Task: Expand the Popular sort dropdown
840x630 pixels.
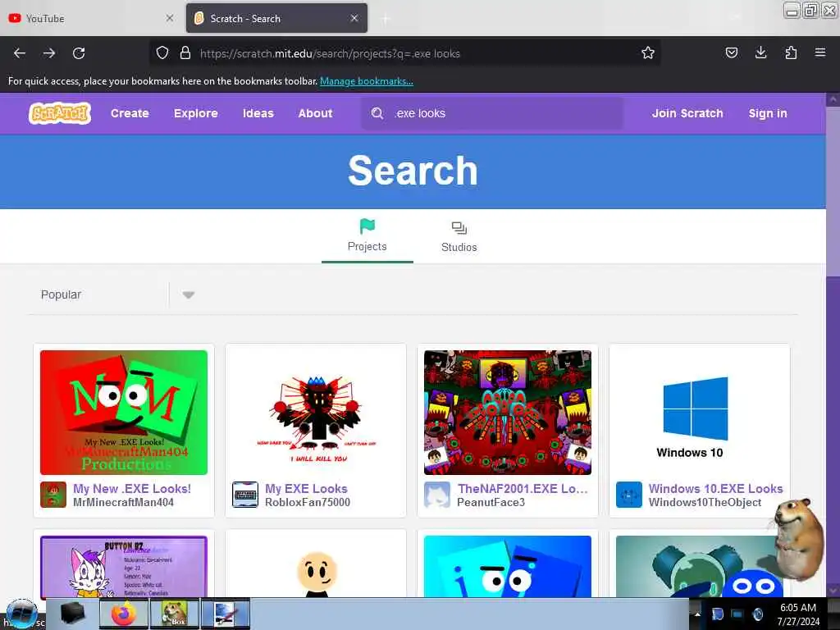Action: pyautogui.click(x=188, y=294)
